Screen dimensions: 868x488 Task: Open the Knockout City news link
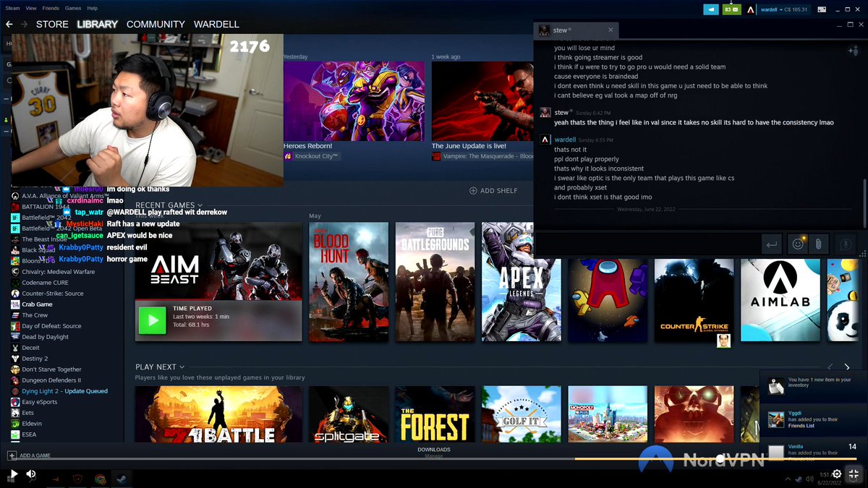(311, 156)
